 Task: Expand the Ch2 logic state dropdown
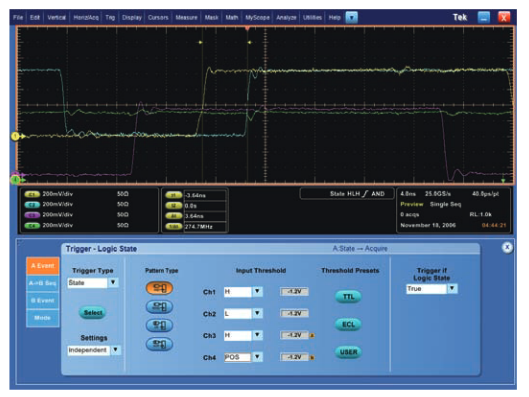pyautogui.click(x=257, y=313)
